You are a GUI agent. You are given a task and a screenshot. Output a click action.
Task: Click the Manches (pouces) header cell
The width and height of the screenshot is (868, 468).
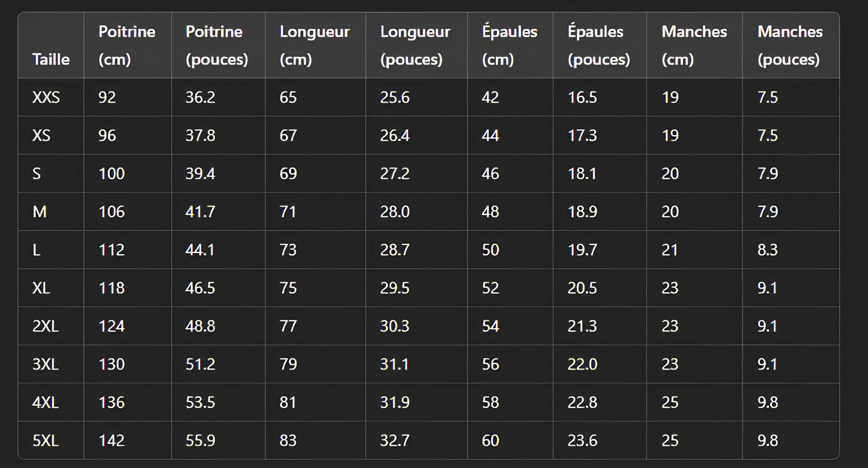pos(790,46)
